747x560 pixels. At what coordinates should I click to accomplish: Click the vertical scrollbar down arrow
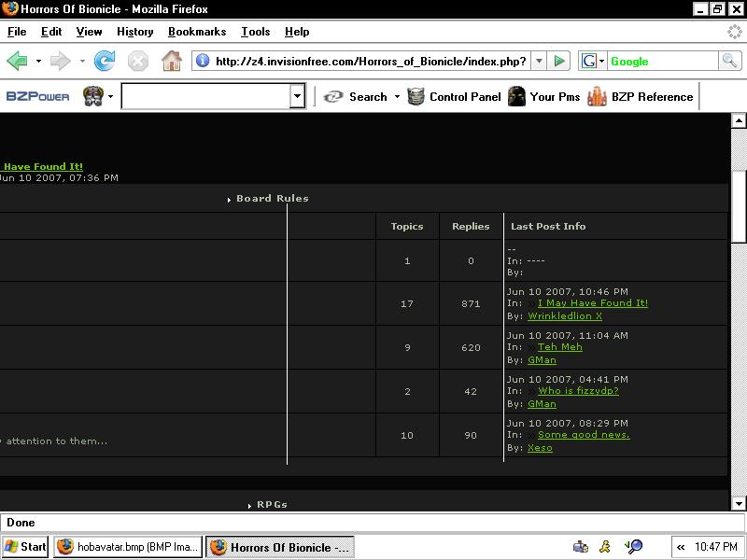click(x=739, y=503)
